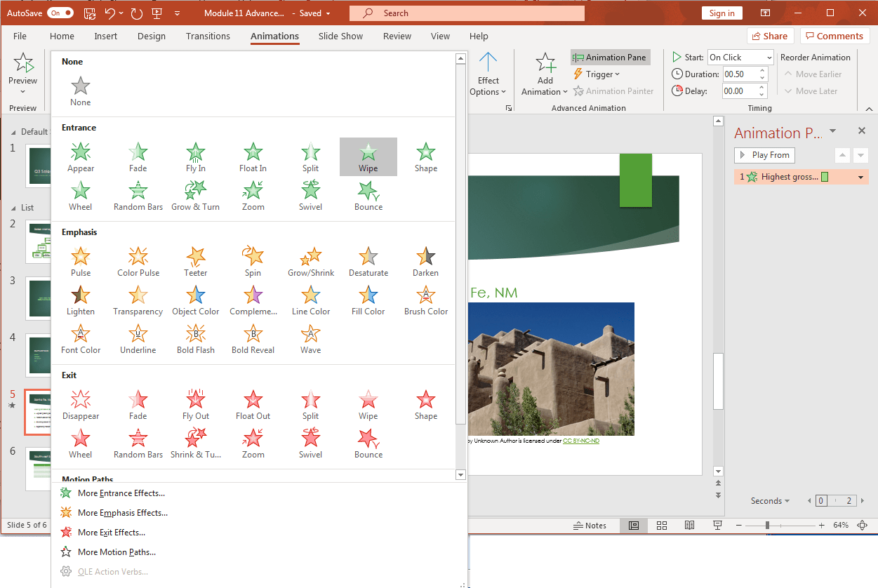878x588 pixels.
Task: Select the Wipe entrance animation
Action: [x=368, y=157]
